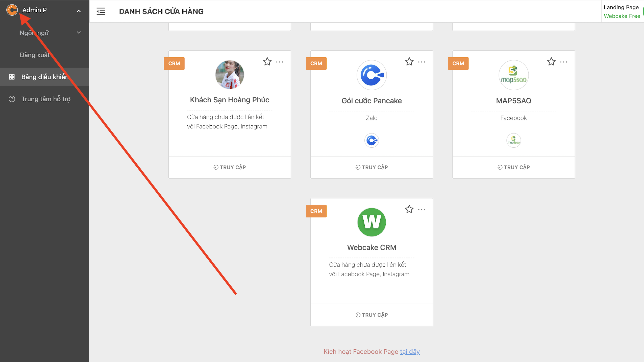This screenshot has height=362, width=644.
Task: Select Đăng xuất to log out
Action: tap(35, 55)
